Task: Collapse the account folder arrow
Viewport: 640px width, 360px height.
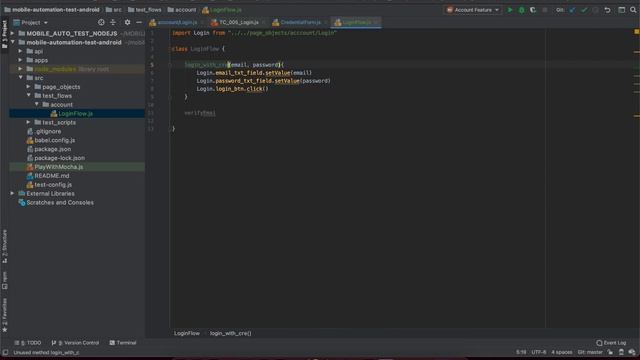Action: tap(37, 104)
